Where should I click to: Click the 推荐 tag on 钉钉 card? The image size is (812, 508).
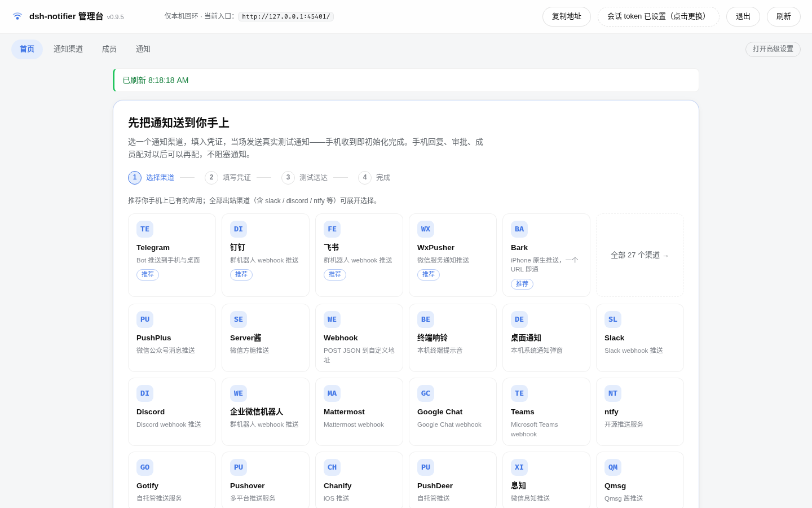pos(241,275)
